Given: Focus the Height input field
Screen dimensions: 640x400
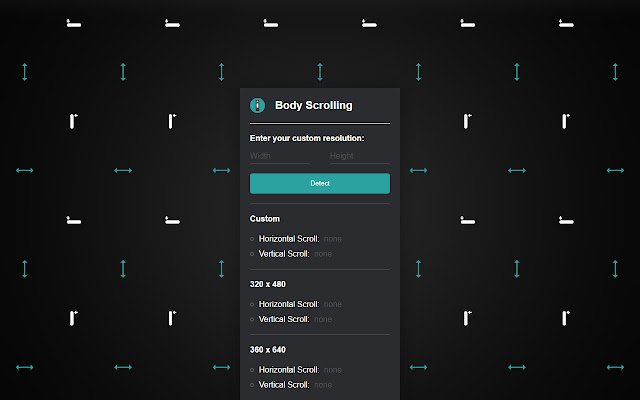Looking at the screenshot, I should 360,156.
